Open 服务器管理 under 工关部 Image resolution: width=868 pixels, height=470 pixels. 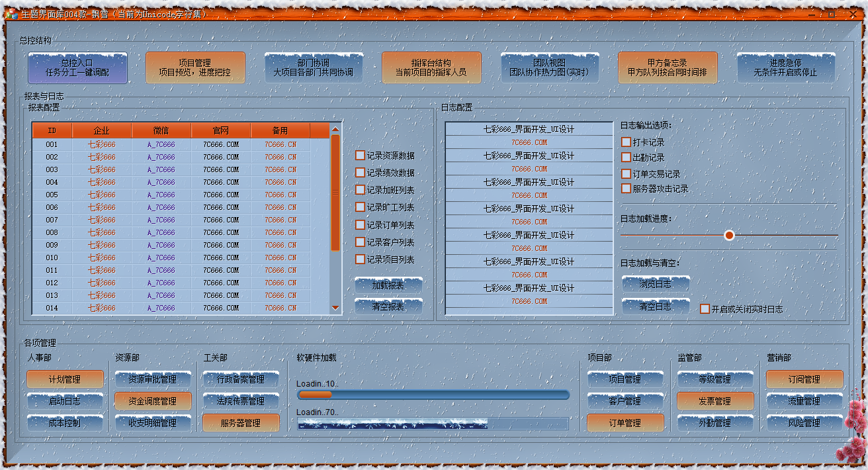click(x=241, y=423)
